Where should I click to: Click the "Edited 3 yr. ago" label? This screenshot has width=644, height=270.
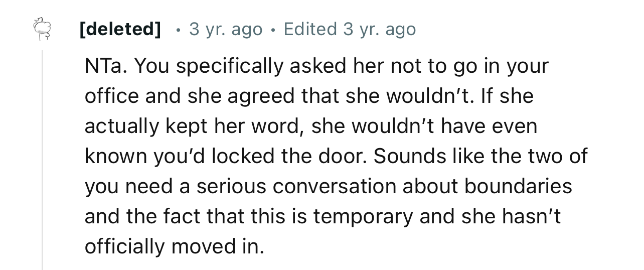[x=350, y=29]
